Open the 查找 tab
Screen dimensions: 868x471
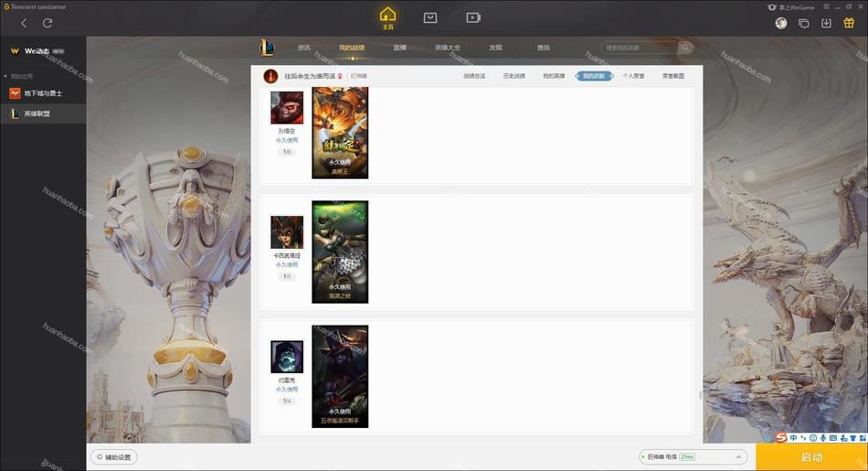pos(544,48)
